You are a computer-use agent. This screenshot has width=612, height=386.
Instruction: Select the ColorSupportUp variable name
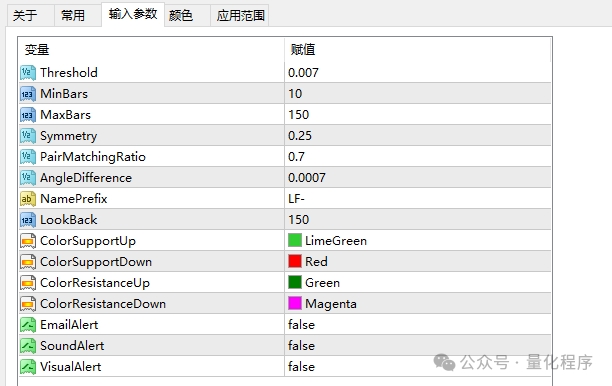click(88, 241)
